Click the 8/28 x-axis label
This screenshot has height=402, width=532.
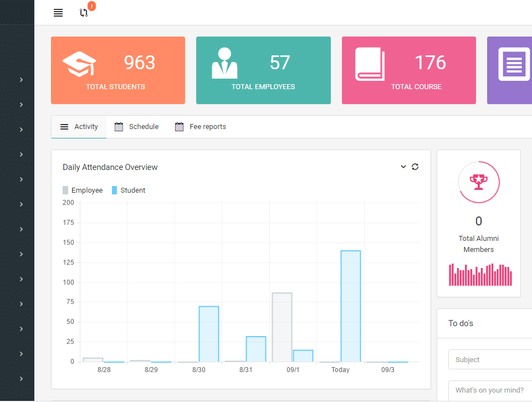(104, 370)
